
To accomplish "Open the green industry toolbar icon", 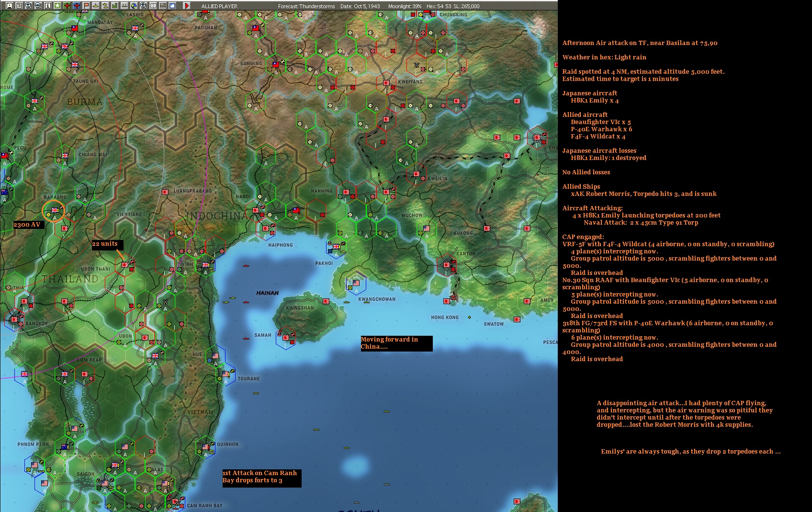I will click(115, 6).
